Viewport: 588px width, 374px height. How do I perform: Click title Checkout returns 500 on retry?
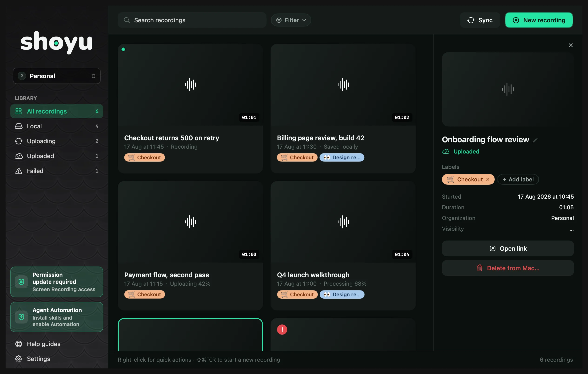coord(172,138)
